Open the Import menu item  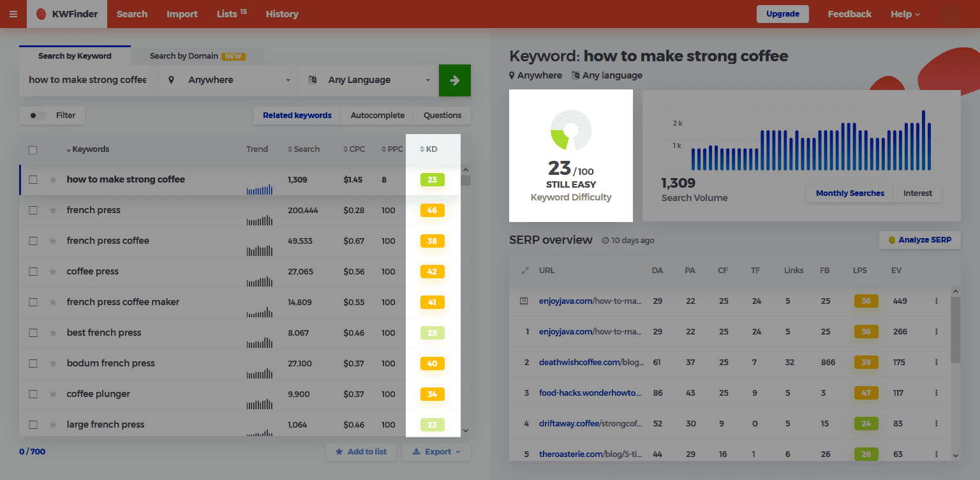182,14
